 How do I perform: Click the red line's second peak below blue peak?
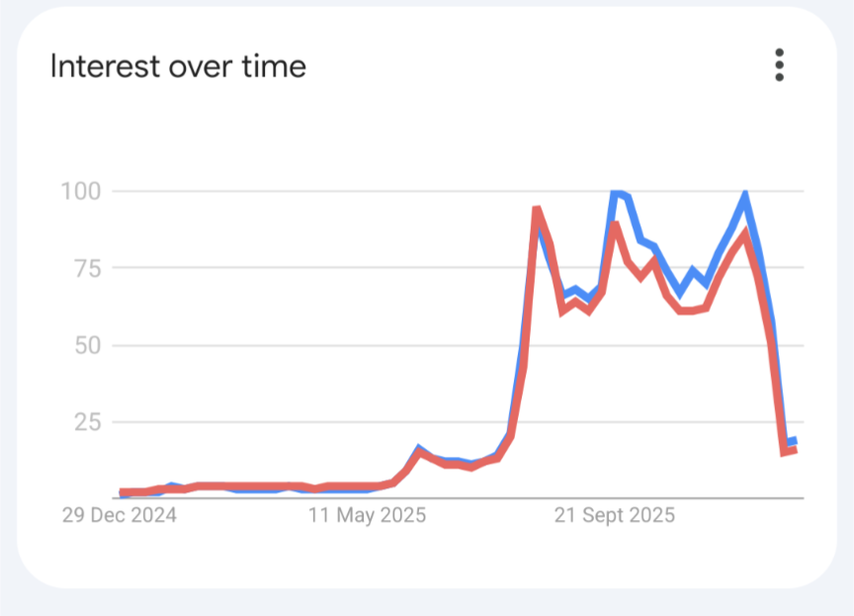pyautogui.click(x=615, y=225)
